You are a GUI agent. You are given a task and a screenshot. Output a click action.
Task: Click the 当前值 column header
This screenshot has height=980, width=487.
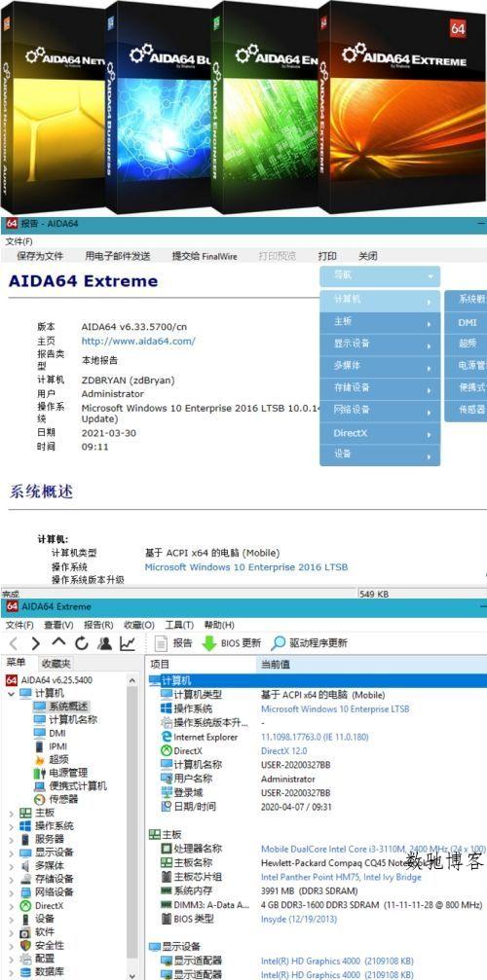[x=371, y=665]
